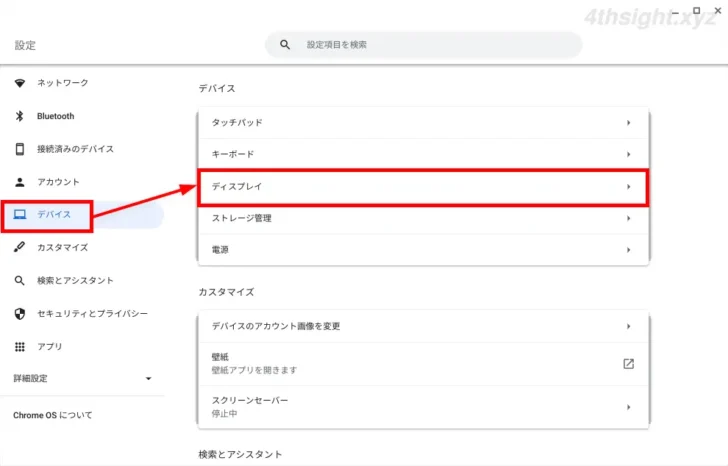Click the magnifier icon for 検索とアシスタント
Image resolution: width=728 pixels, height=466 pixels.
tap(20, 280)
